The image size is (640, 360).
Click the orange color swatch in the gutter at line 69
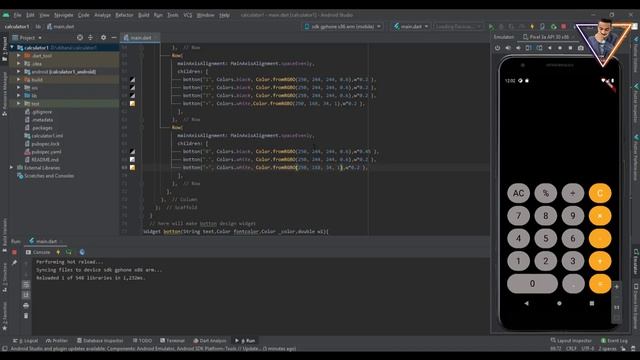132,167
